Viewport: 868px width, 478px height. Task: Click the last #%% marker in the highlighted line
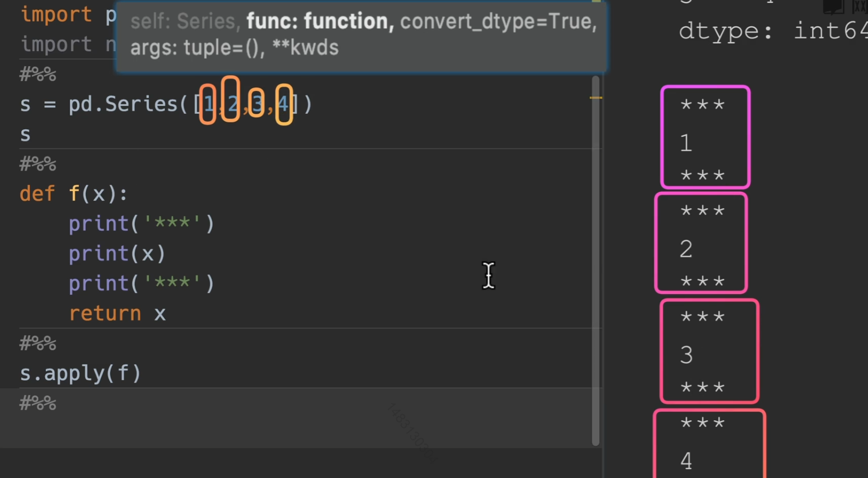[x=38, y=403]
